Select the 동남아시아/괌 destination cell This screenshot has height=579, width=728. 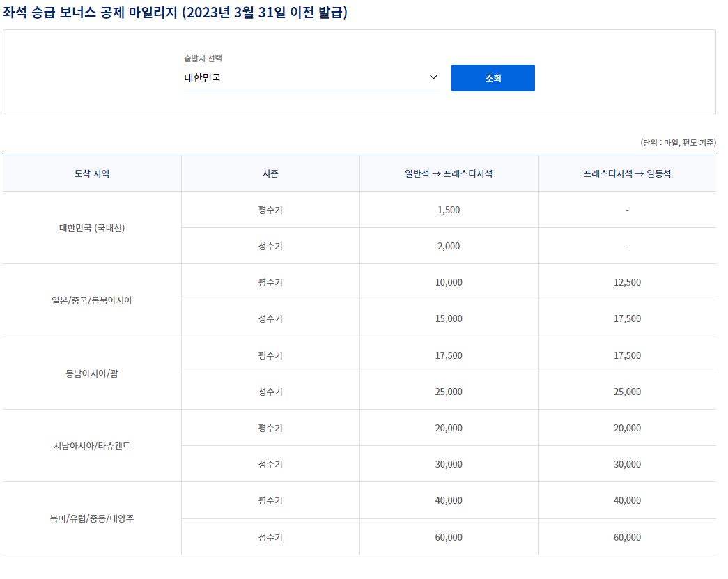(91, 373)
